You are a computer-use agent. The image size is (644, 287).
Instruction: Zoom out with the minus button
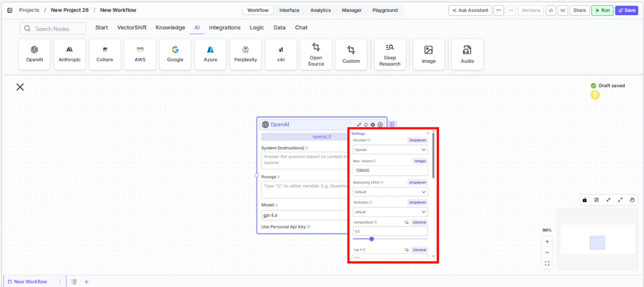point(547,252)
